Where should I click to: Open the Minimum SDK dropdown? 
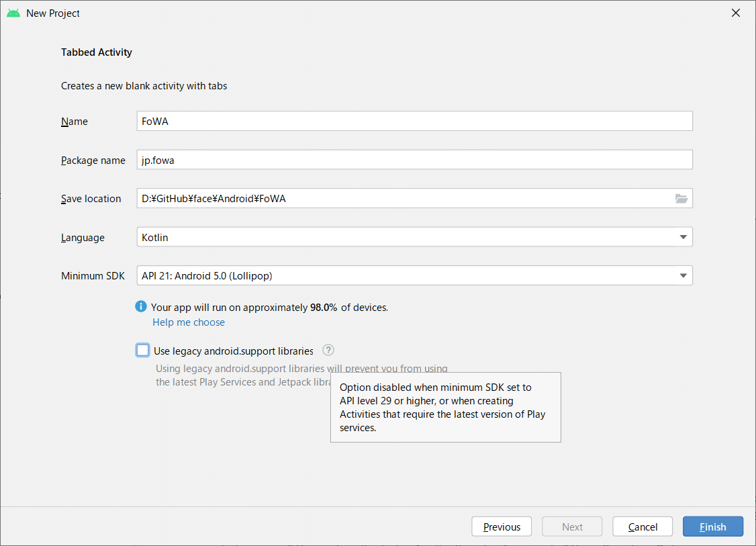pyautogui.click(x=415, y=275)
